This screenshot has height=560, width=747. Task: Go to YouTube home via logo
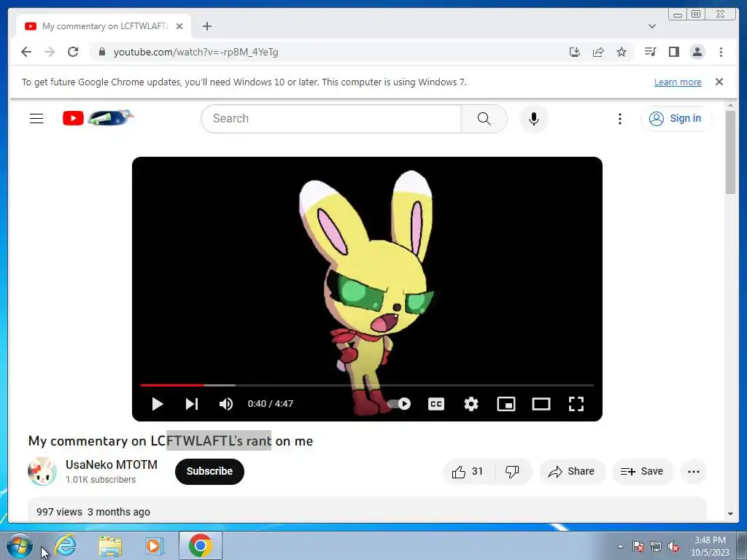[x=73, y=119]
